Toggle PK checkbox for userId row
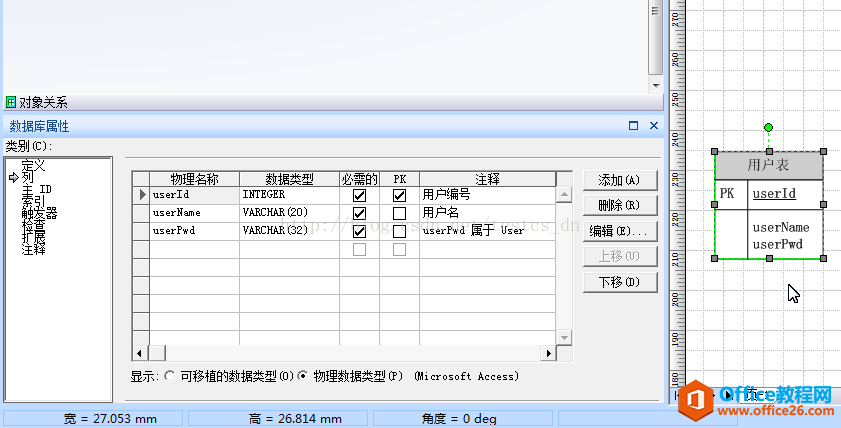The height and width of the screenshot is (428, 841). [399, 195]
